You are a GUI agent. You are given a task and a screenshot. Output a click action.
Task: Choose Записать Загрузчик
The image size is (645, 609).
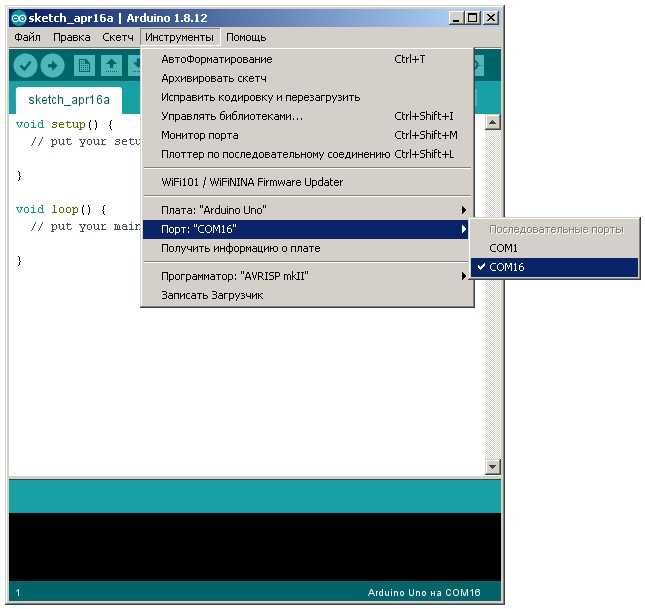(307, 295)
